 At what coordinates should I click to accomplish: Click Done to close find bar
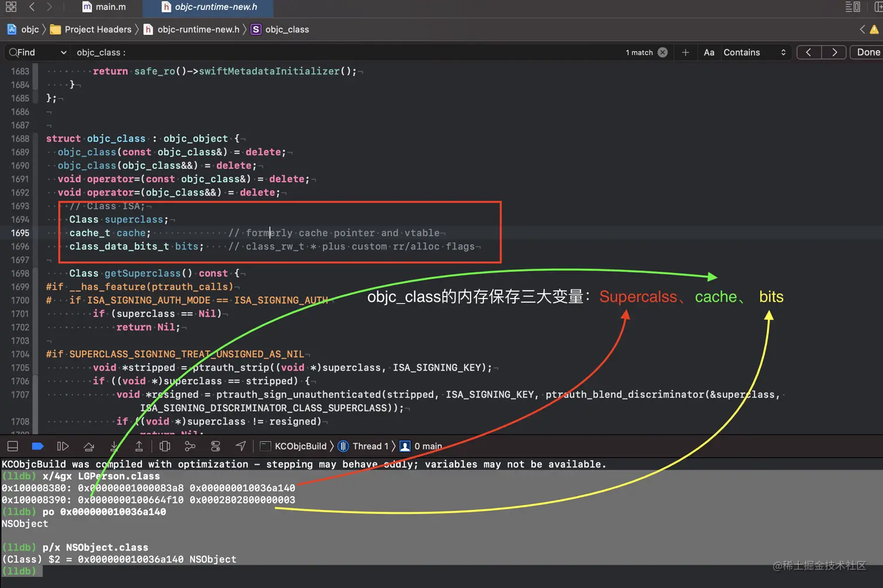[x=868, y=52]
